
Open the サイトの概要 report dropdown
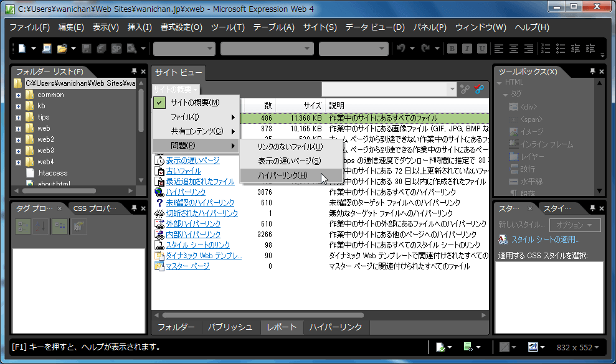(176, 89)
